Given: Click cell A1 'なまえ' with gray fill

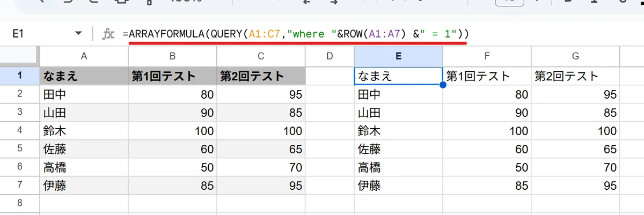Looking at the screenshot, I should coord(84,76).
